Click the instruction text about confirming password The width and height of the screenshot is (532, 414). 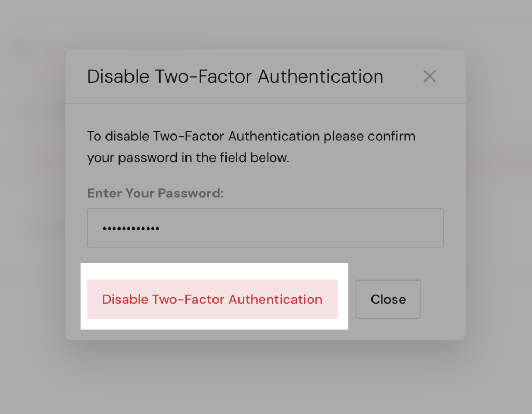click(x=251, y=137)
